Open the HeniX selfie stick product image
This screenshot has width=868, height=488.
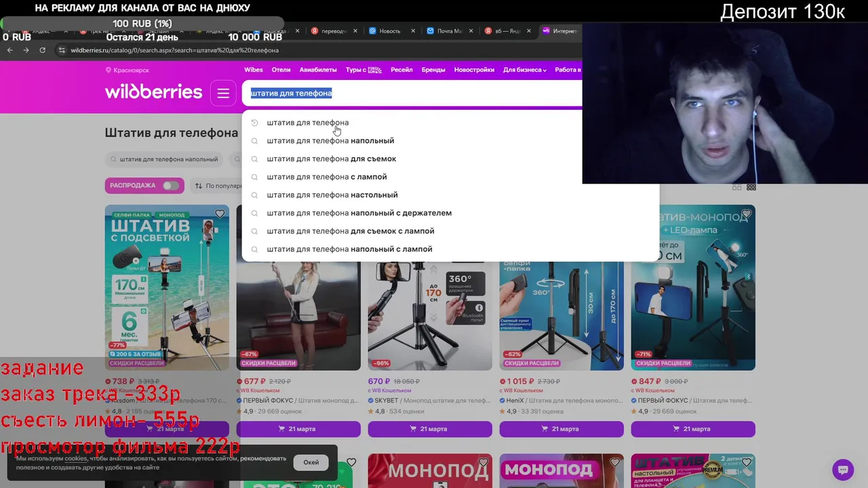[561, 315]
